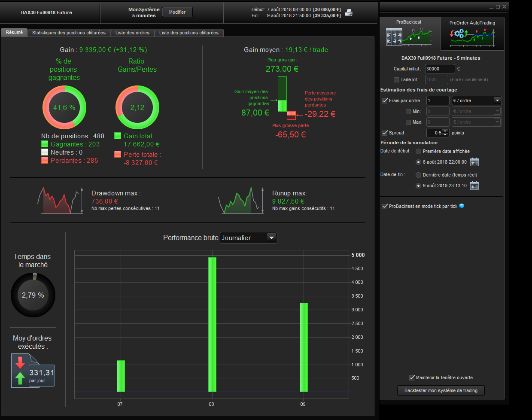The width and height of the screenshot is (532, 420).
Task: Click the green Gain total legend square
Action: click(x=118, y=136)
